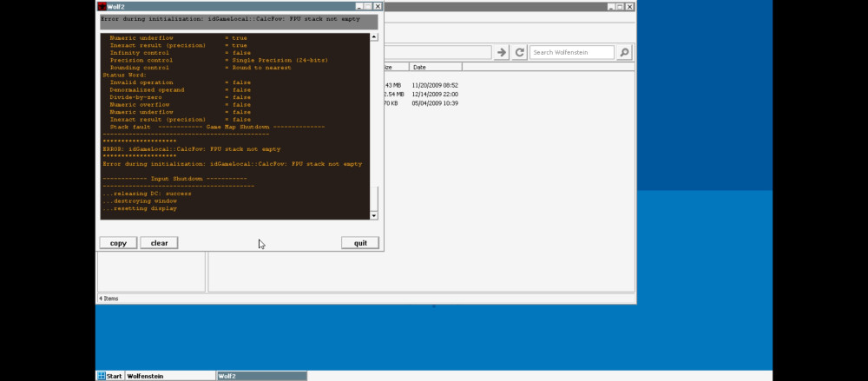Maximize the Wolfenstein file browser window
This screenshot has height=381, width=868.
tap(619, 6)
